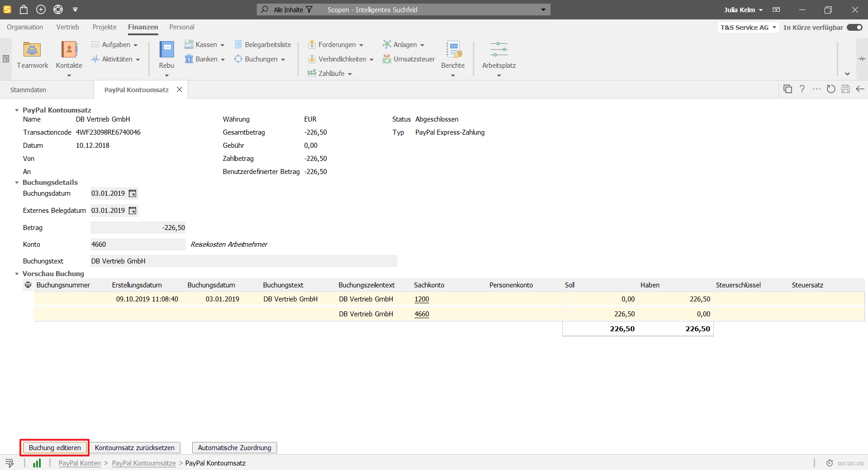Screen dimensions: 868x470
Task: Click the Buchung editieren button
Action: click(x=55, y=447)
